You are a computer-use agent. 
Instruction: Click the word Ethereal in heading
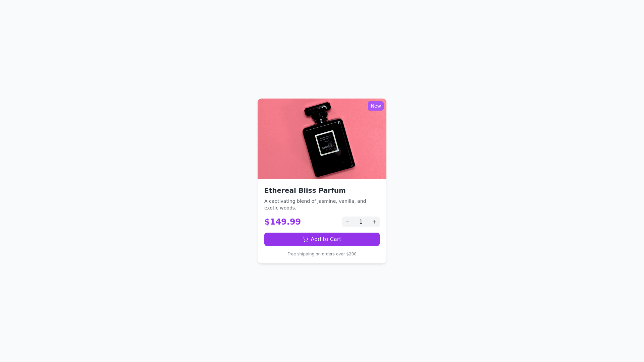(x=280, y=190)
